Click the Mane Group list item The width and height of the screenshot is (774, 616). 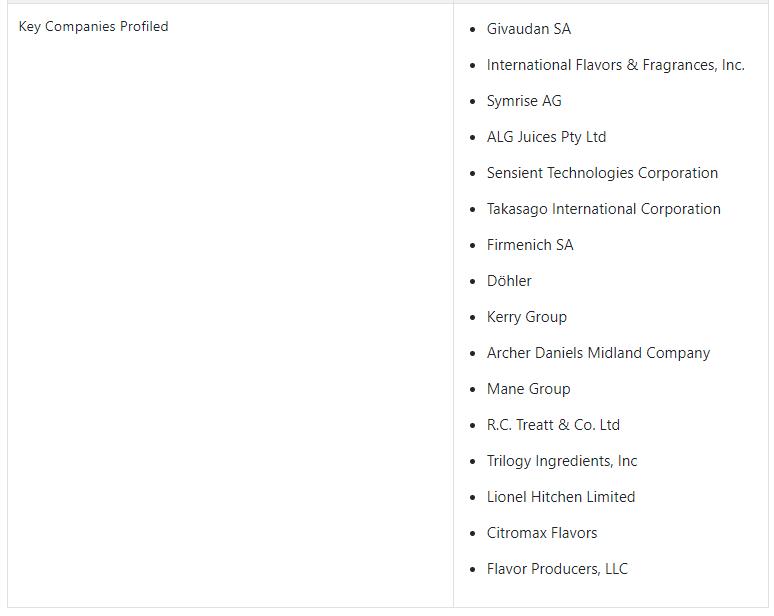[x=528, y=389]
